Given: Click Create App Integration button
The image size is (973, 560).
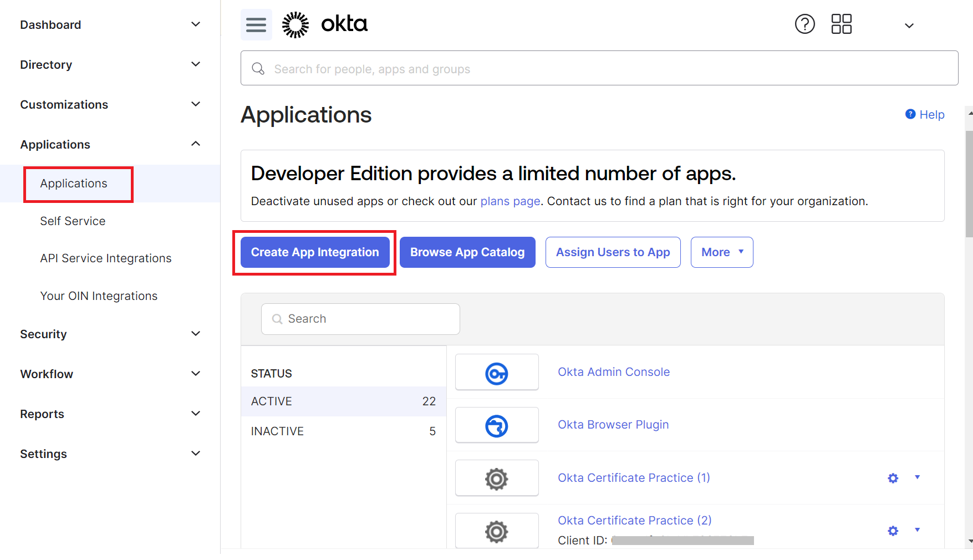Looking at the screenshot, I should point(314,252).
